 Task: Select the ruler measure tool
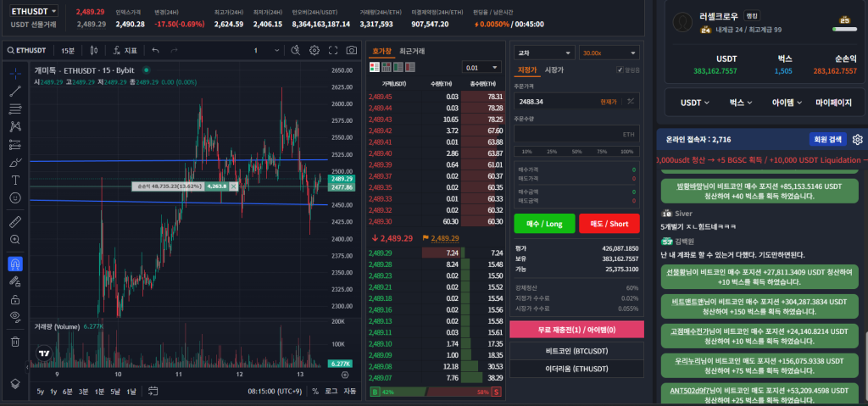click(x=15, y=222)
